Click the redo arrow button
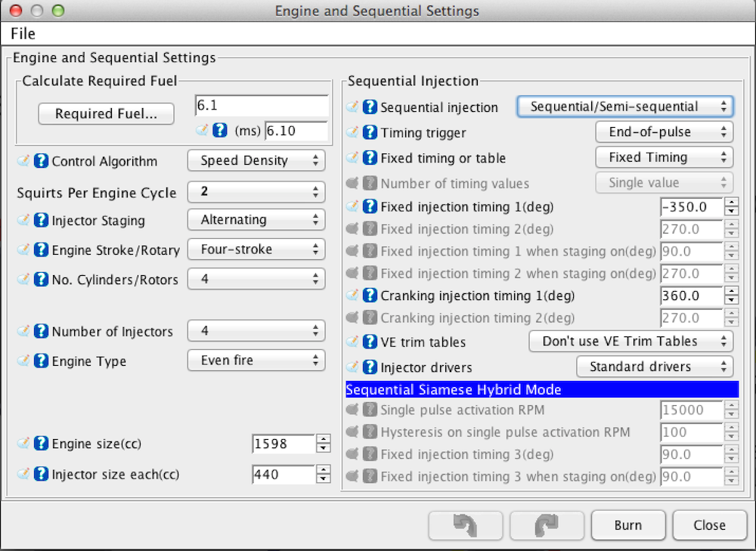756x551 pixels. coord(547,525)
